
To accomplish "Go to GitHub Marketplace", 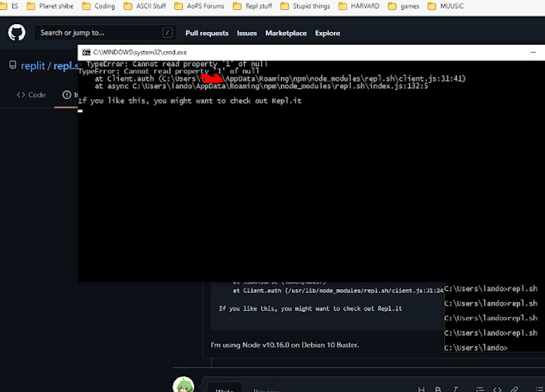I will point(286,33).
